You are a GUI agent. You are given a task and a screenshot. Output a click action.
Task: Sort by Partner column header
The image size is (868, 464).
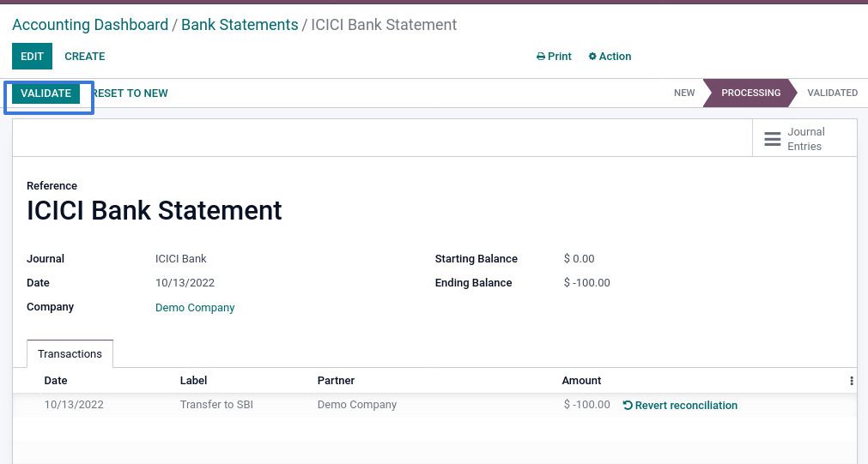tap(336, 381)
